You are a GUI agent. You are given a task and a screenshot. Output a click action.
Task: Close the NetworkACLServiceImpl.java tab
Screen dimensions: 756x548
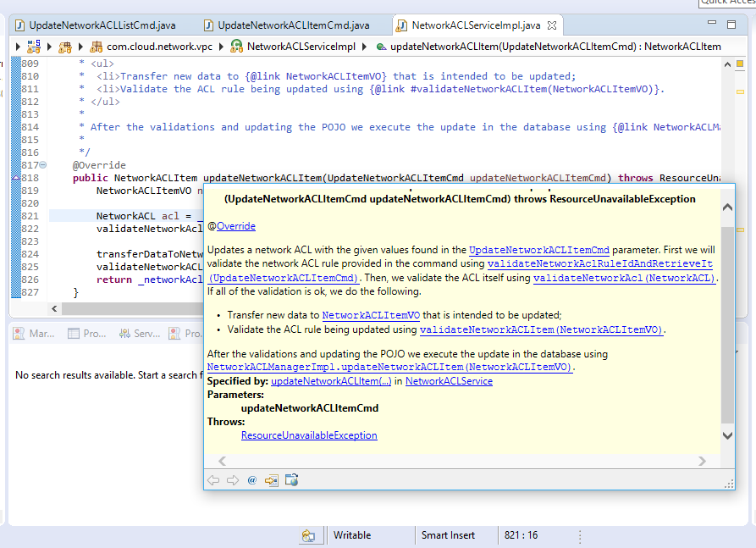pyautogui.click(x=552, y=25)
